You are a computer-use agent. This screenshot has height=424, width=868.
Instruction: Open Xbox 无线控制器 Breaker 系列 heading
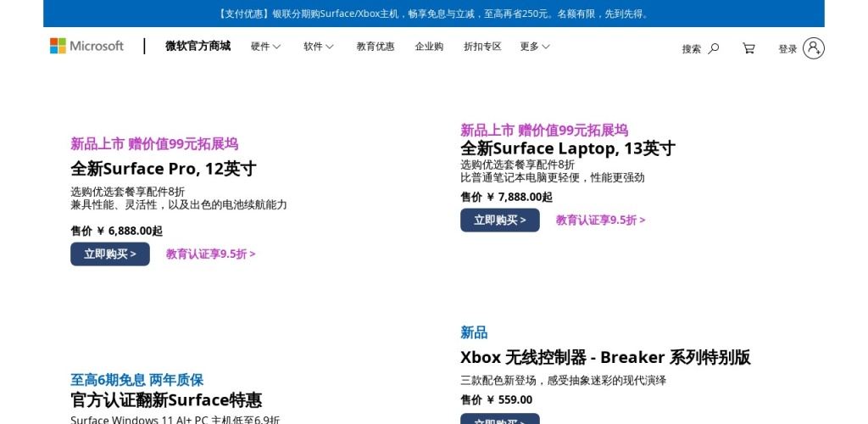[x=605, y=357]
